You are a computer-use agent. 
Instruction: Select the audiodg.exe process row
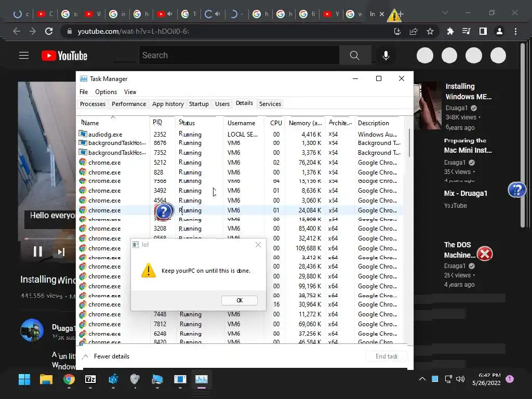pyautogui.click(x=241, y=135)
